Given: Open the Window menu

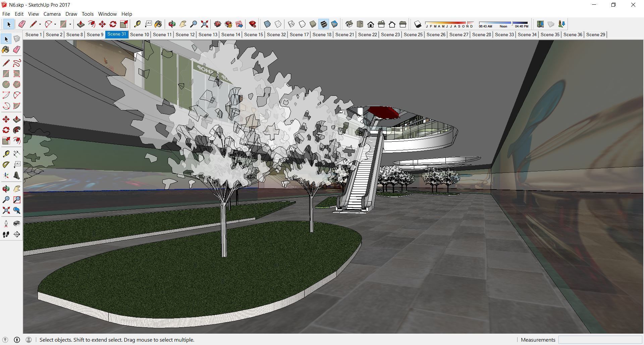Looking at the screenshot, I should pyautogui.click(x=107, y=14).
